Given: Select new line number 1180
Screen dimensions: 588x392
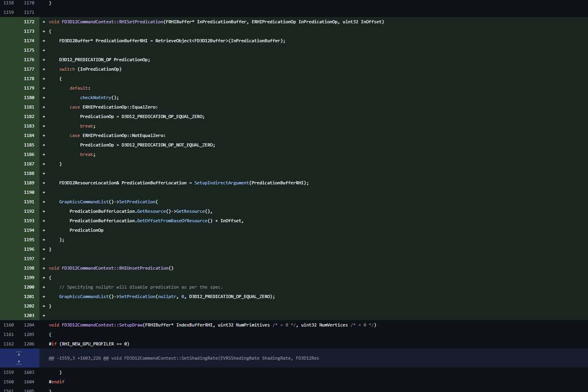Looking at the screenshot, I should coord(29,98).
